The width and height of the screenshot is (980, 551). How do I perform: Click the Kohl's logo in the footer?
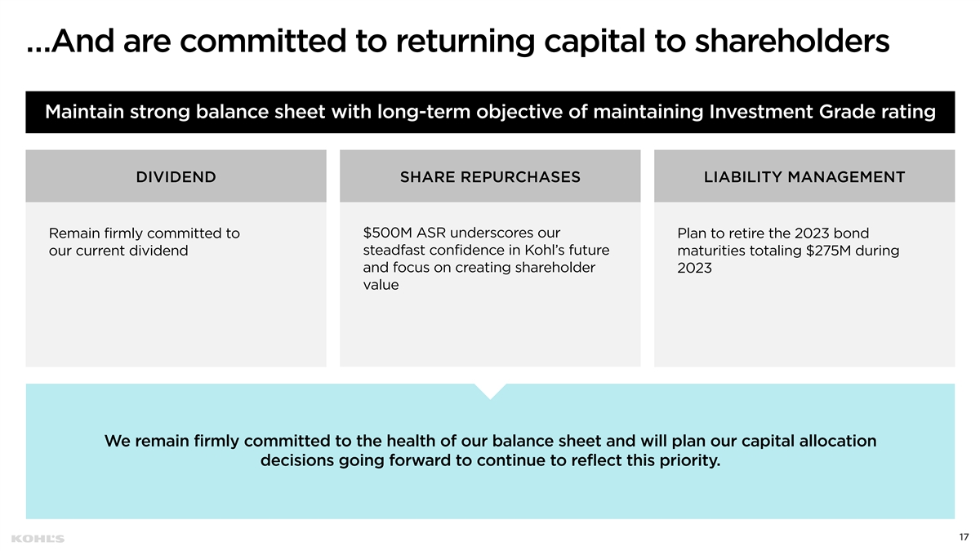(x=38, y=539)
